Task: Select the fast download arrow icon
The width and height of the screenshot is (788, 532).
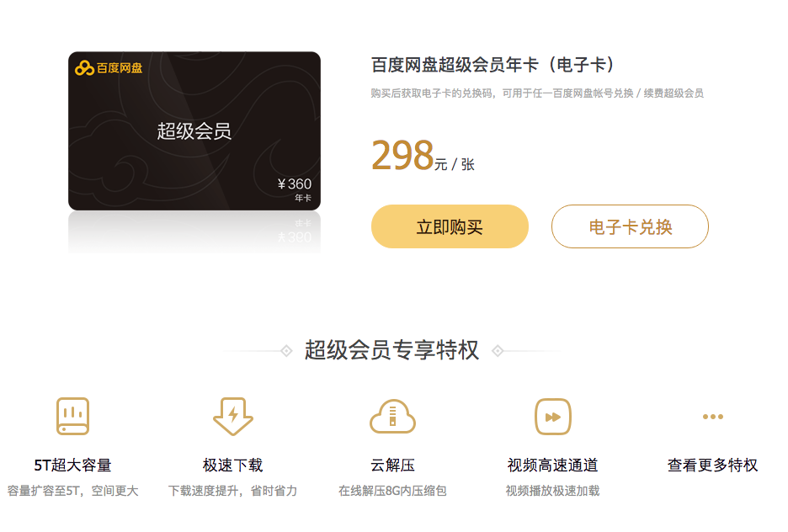Action: click(232, 416)
